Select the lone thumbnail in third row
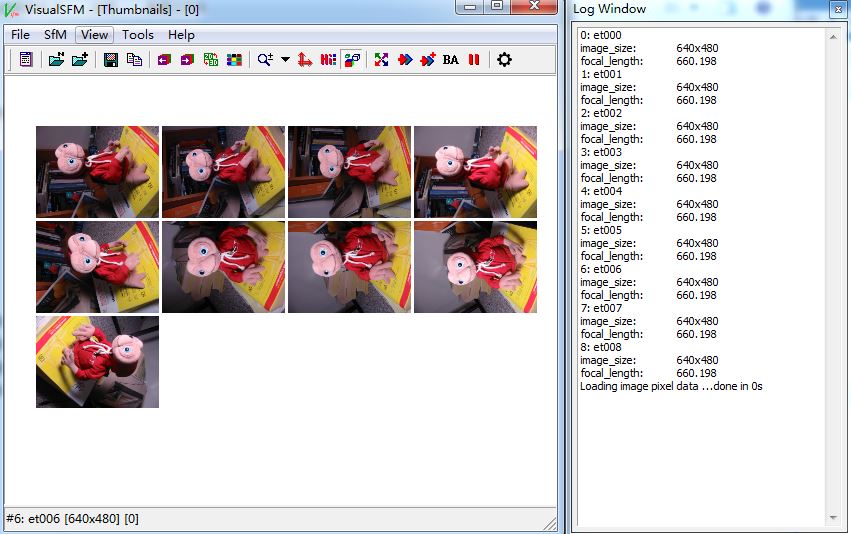Viewport: 851px width, 534px height. pos(98,362)
